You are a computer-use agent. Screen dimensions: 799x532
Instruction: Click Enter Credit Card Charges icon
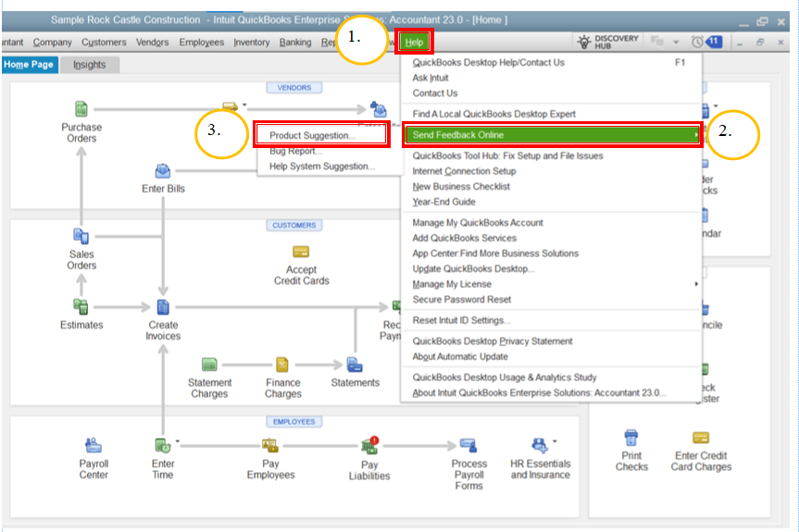(x=701, y=438)
